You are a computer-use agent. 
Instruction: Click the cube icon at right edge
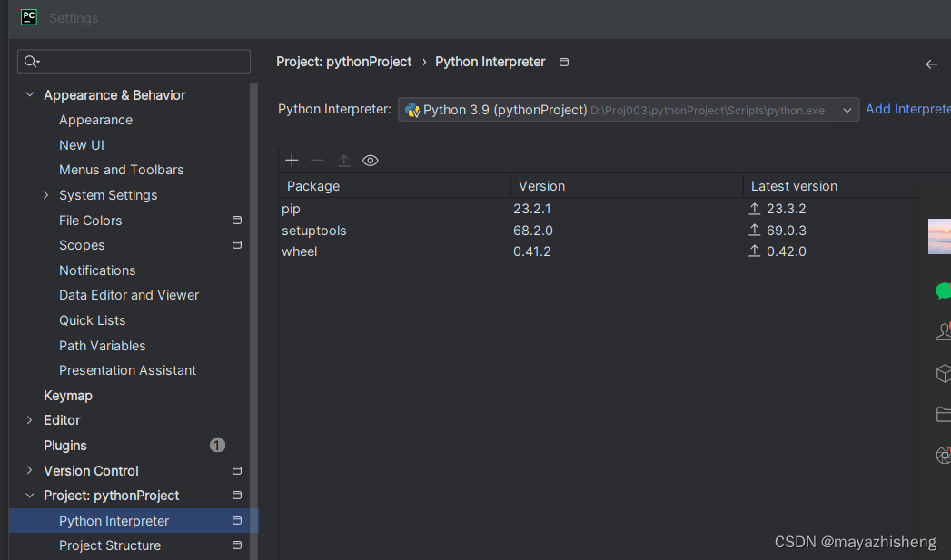[944, 373]
